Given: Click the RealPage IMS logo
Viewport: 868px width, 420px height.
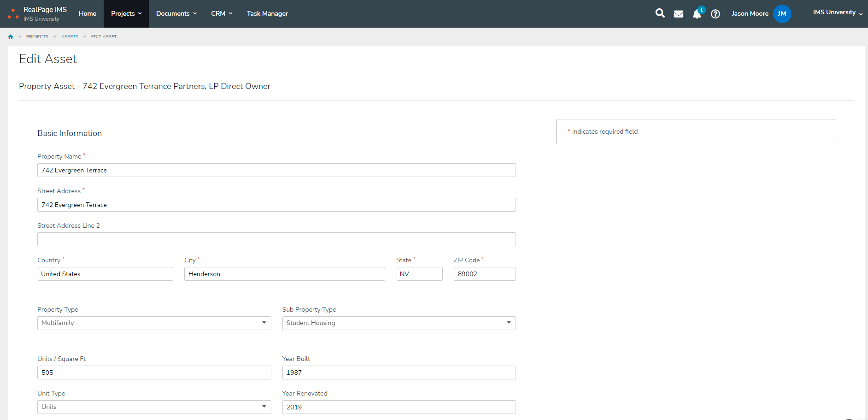Looking at the screenshot, I should click(37, 13).
